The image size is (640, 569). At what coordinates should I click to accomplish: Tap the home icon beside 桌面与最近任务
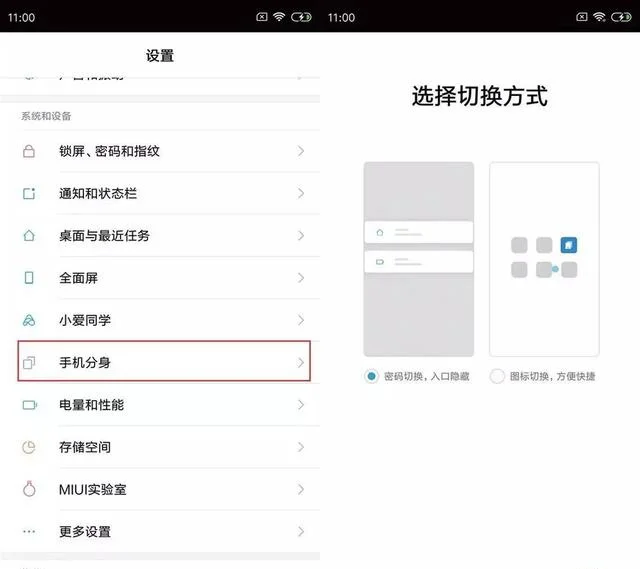(x=29, y=236)
